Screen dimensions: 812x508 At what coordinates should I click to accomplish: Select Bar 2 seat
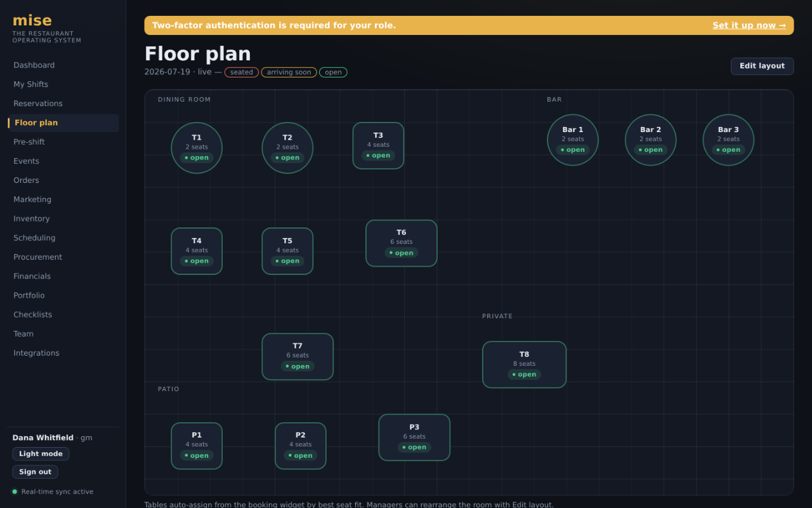(650, 140)
